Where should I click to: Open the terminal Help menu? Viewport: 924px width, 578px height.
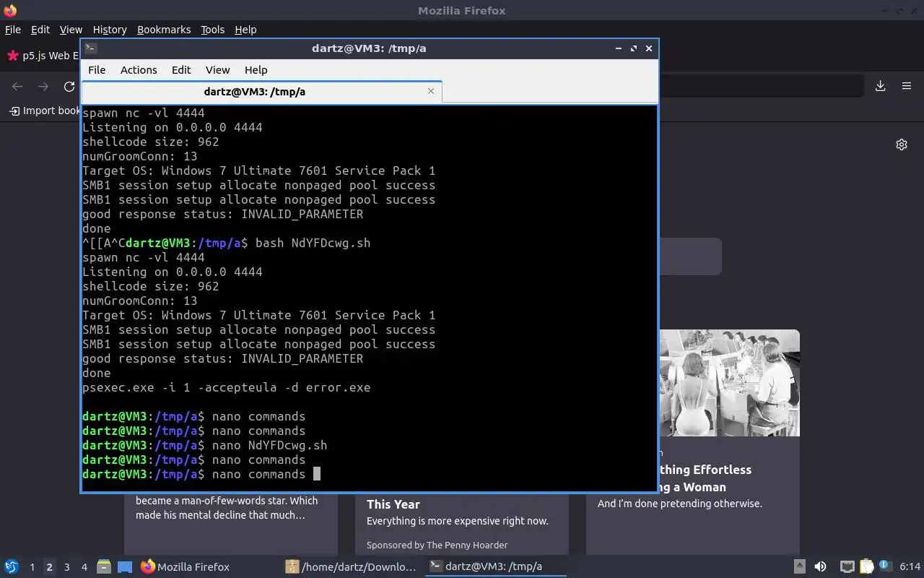point(256,70)
